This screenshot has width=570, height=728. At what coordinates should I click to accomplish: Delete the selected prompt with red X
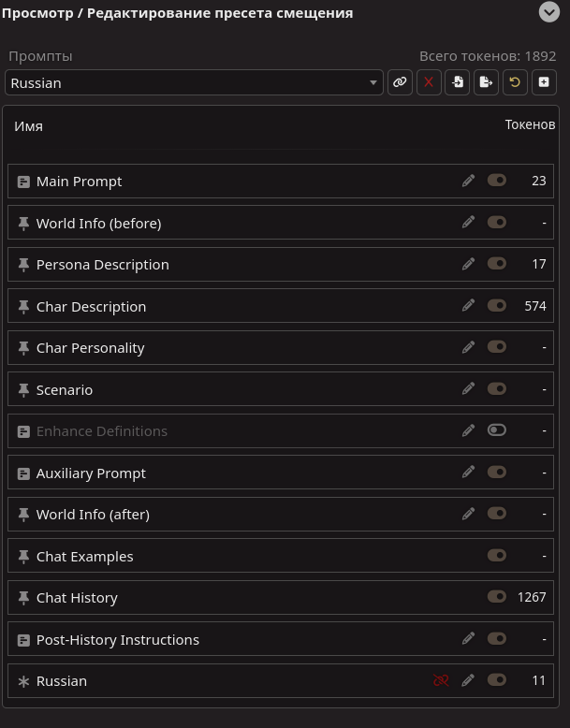coord(429,82)
